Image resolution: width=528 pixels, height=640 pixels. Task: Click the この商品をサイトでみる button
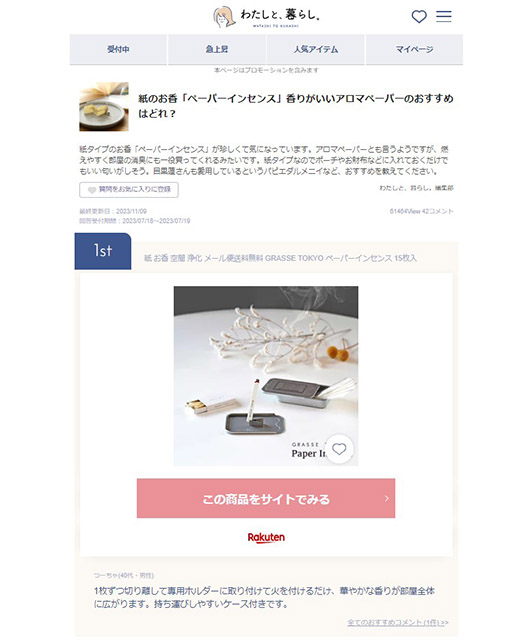coord(266,498)
